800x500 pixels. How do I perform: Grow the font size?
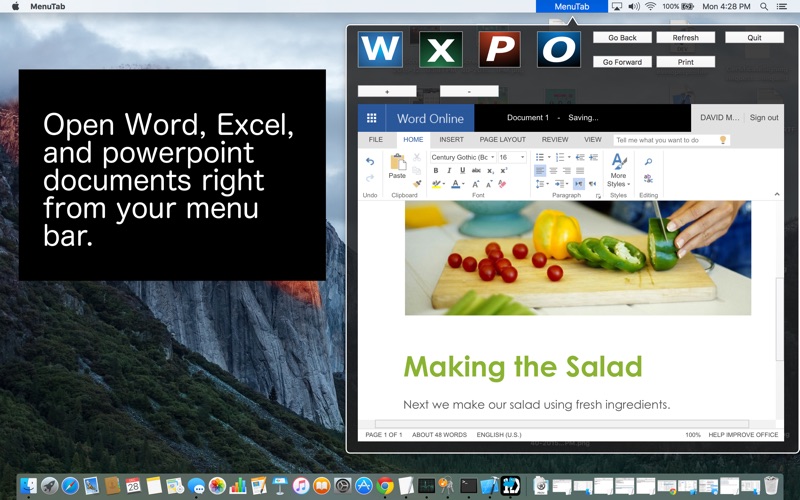click(476, 184)
